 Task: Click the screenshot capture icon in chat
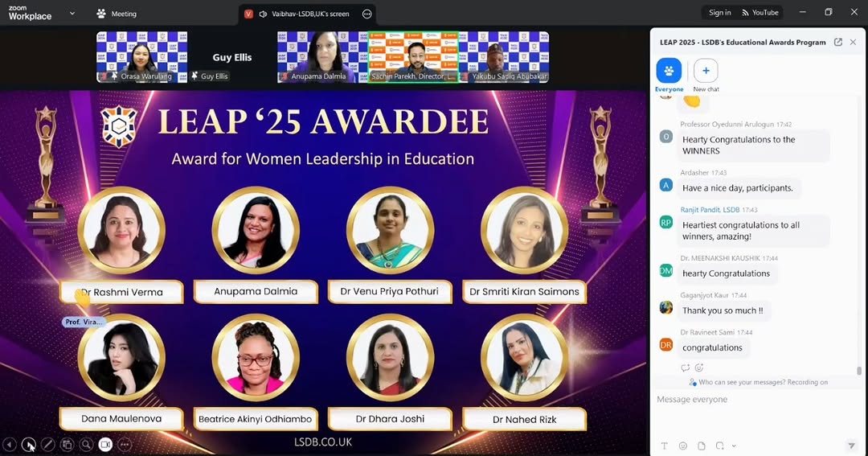tap(720, 446)
